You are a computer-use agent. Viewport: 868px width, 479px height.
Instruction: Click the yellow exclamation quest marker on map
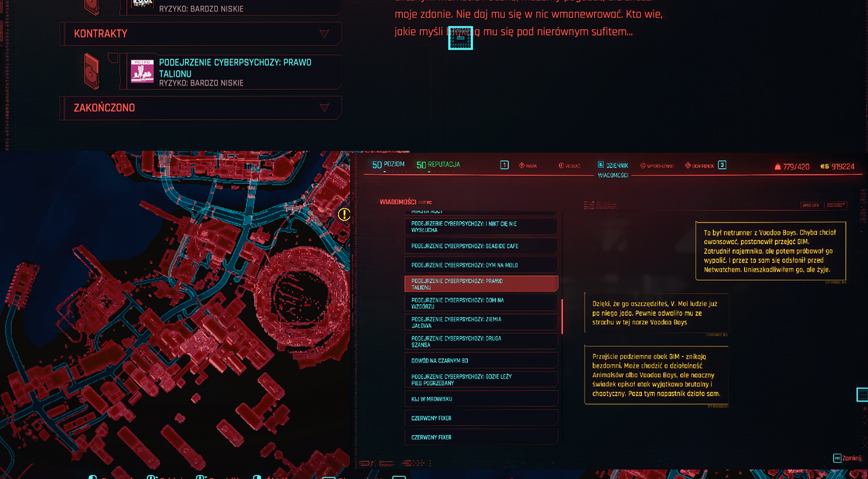[344, 214]
